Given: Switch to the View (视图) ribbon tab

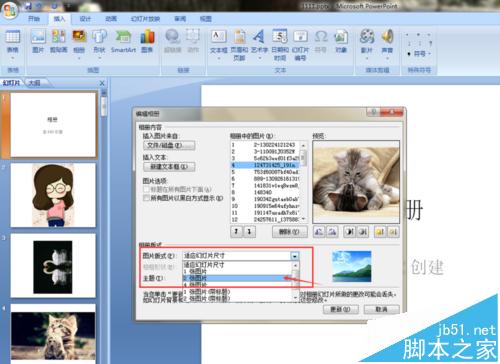Looking at the screenshot, I should (206, 19).
